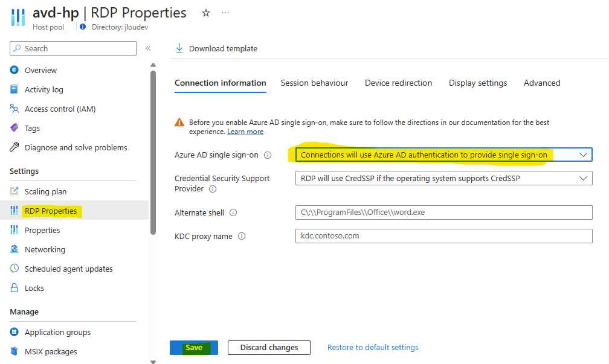Open the Azure AD single sign-on dropdown
The height and width of the screenshot is (364, 609).
coord(444,155)
